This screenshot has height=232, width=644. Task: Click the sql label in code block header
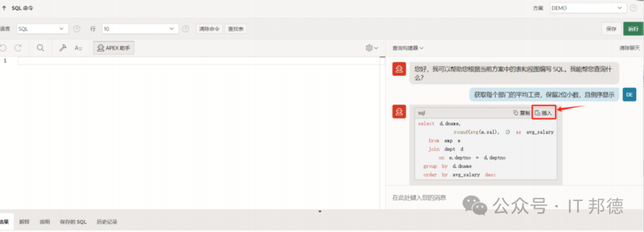click(422, 113)
